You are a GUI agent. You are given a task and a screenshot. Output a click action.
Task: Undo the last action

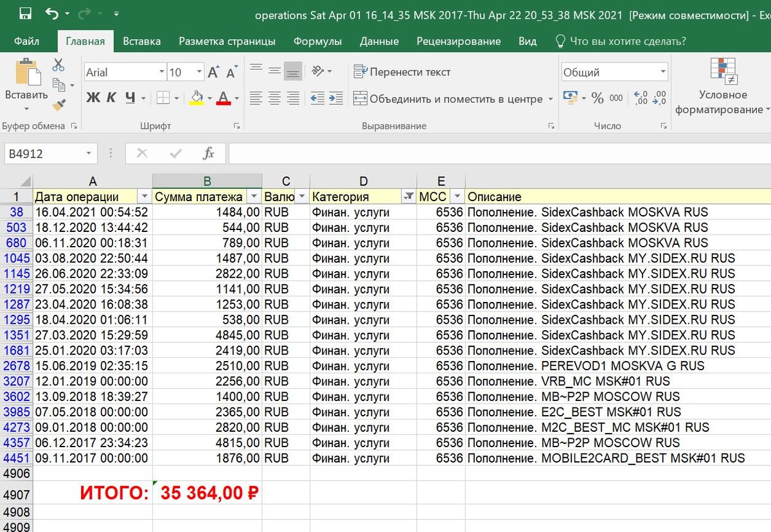[x=52, y=14]
